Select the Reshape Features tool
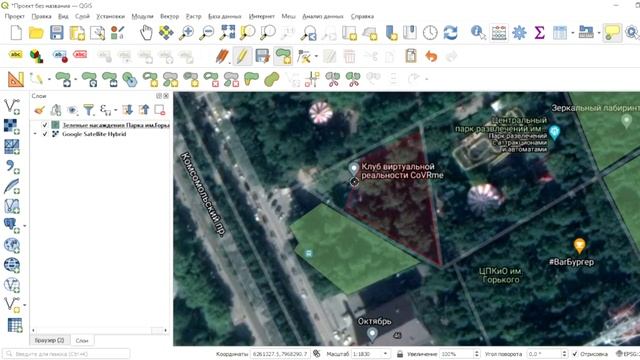 [x=251, y=78]
